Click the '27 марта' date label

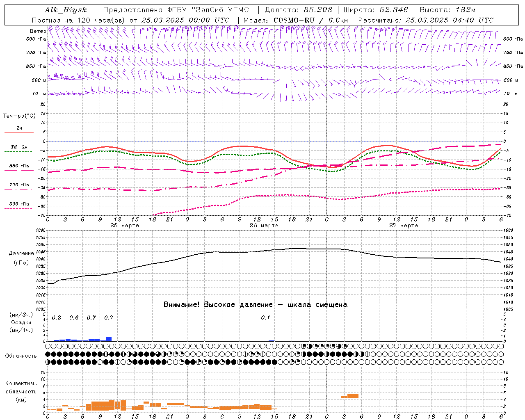pos(404,225)
